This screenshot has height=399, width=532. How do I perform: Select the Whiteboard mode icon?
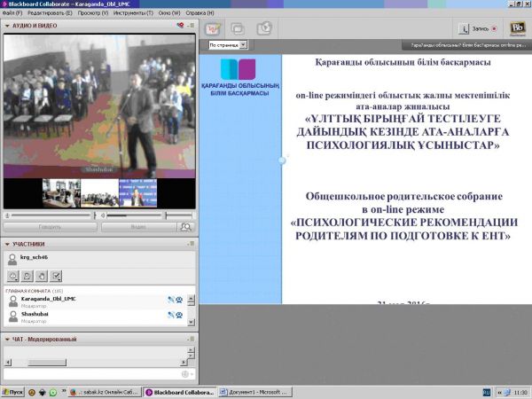pos(213,27)
